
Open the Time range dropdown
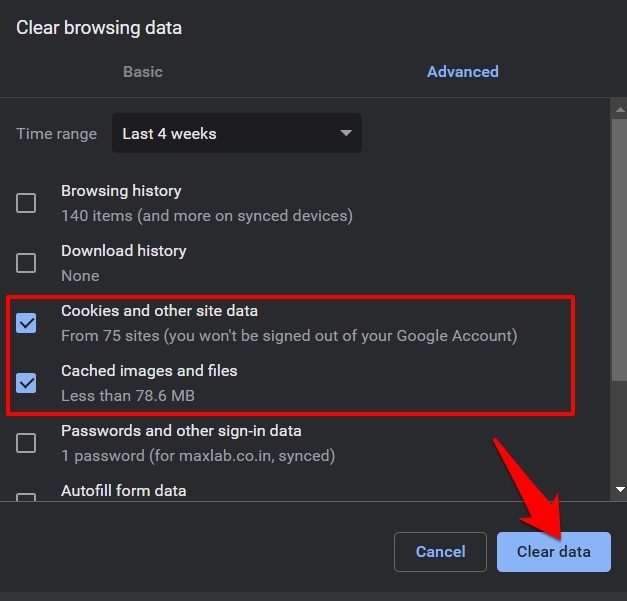236,133
